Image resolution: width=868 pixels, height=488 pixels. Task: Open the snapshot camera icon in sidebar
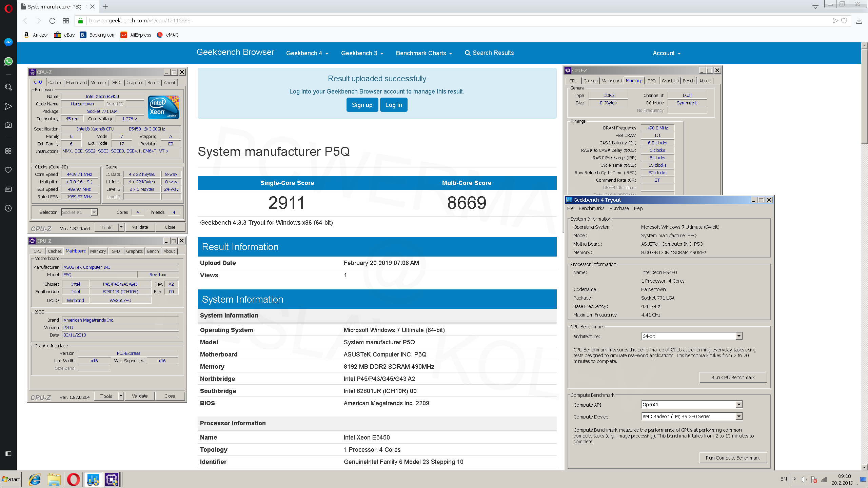(8, 125)
